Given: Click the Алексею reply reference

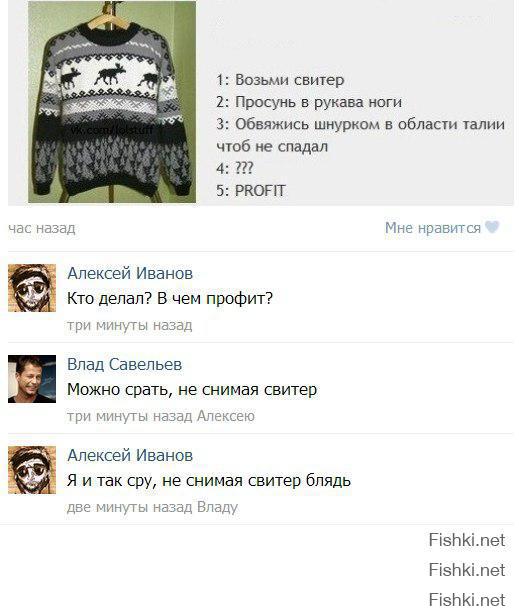Looking at the screenshot, I should point(226,416).
